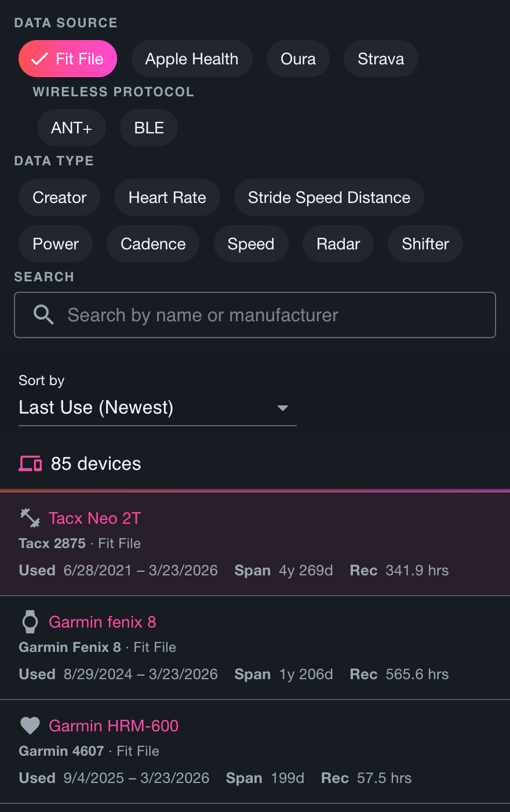The height and width of the screenshot is (812, 510).
Task: Open the Garmin HRM-600 device link
Action: tap(114, 726)
